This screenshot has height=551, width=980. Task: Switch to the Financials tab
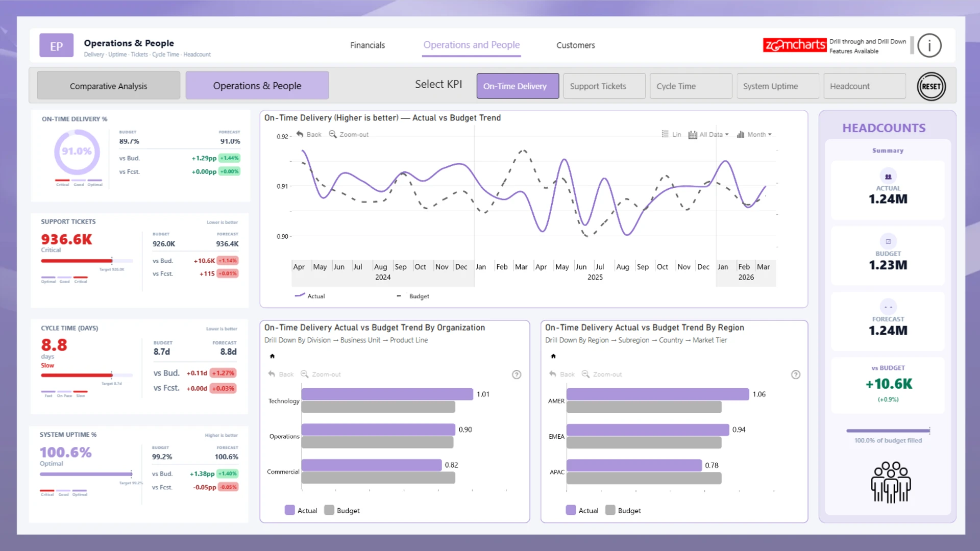(x=367, y=45)
